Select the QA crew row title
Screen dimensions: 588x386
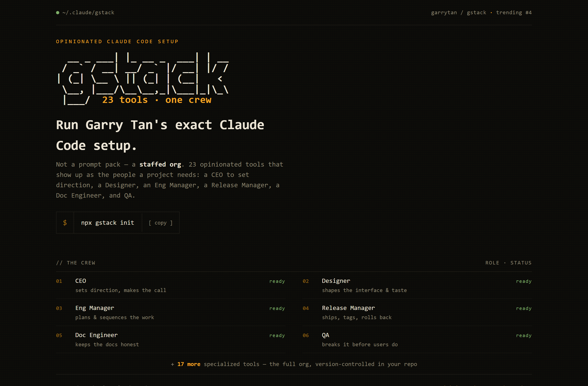point(325,335)
